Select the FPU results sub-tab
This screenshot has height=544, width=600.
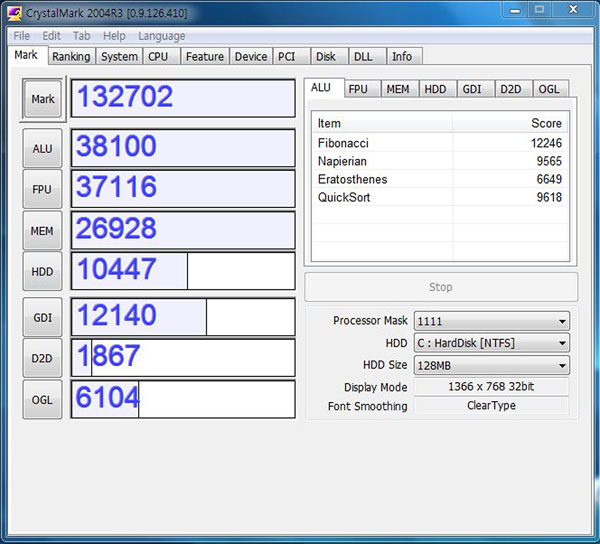pos(362,89)
